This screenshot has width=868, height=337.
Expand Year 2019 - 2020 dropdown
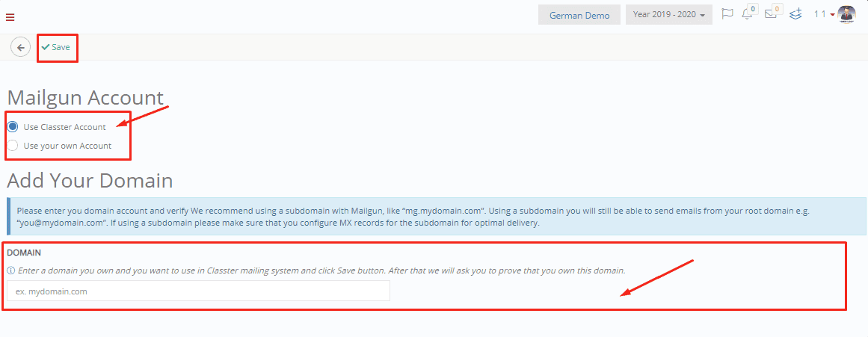coord(668,15)
